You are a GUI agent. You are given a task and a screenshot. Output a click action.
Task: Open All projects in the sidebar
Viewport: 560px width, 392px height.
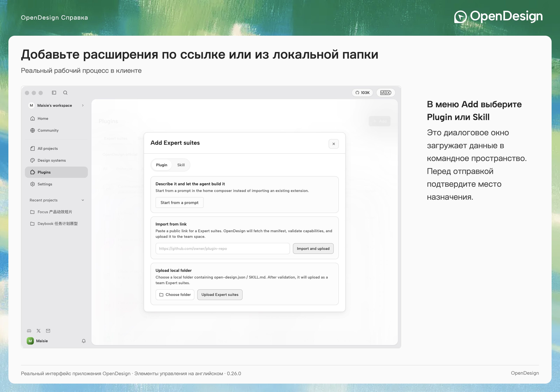(x=56, y=149)
